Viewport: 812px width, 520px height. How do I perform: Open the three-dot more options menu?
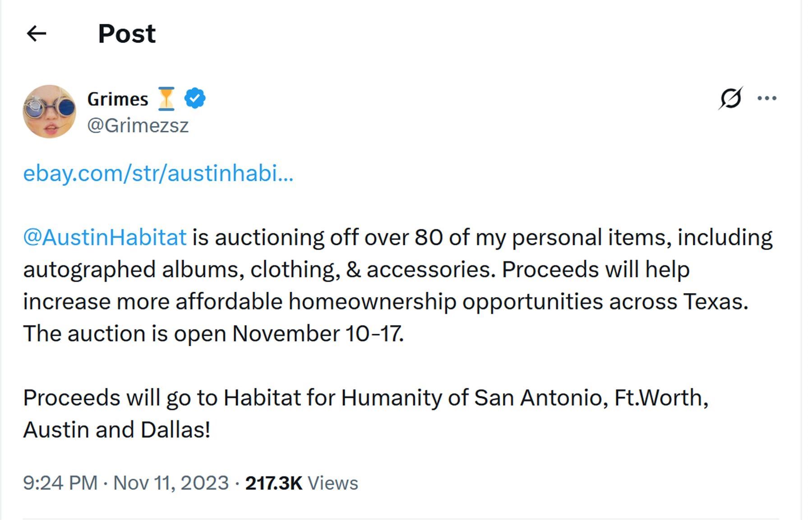(x=767, y=98)
